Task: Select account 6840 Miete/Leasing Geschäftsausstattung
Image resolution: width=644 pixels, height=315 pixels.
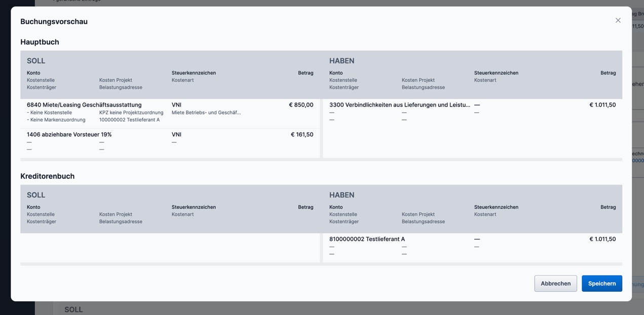Action: [x=84, y=105]
